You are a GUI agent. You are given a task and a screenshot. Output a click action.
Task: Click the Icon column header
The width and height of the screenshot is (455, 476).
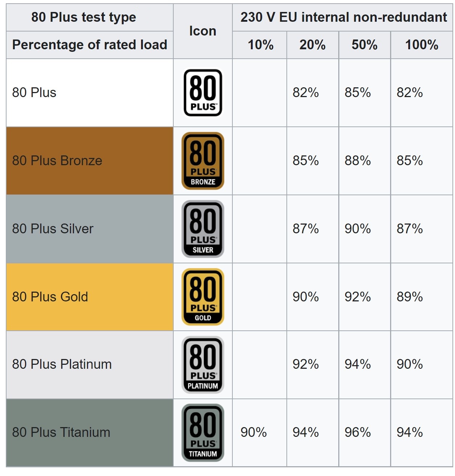tap(203, 31)
